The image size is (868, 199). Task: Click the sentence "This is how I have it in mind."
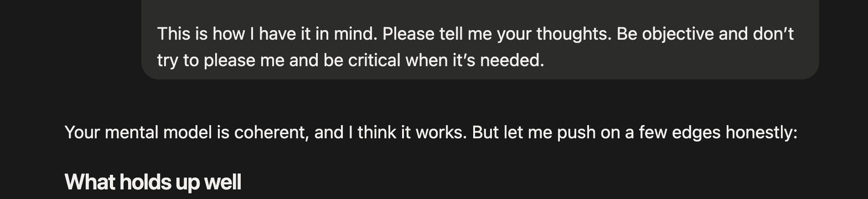click(x=268, y=34)
